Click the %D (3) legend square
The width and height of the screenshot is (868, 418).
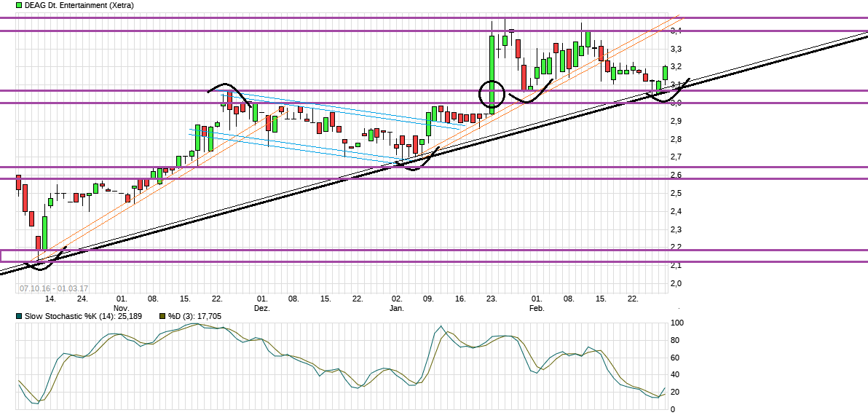coord(162,317)
